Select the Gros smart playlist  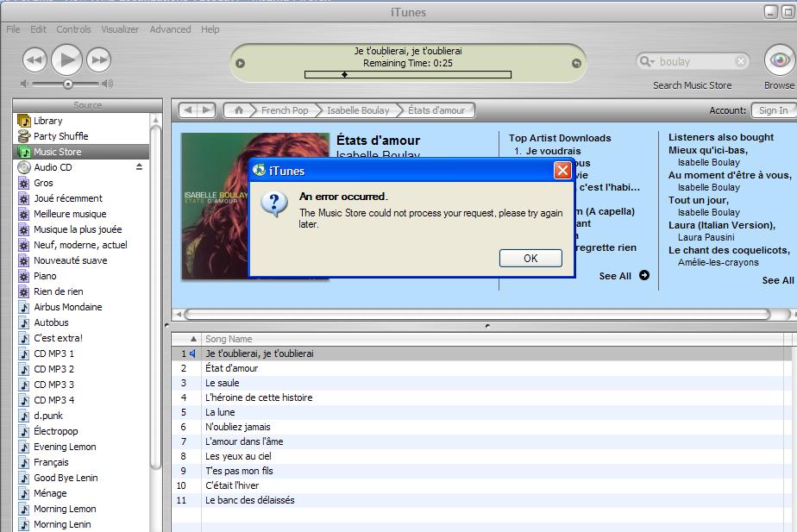81,183
